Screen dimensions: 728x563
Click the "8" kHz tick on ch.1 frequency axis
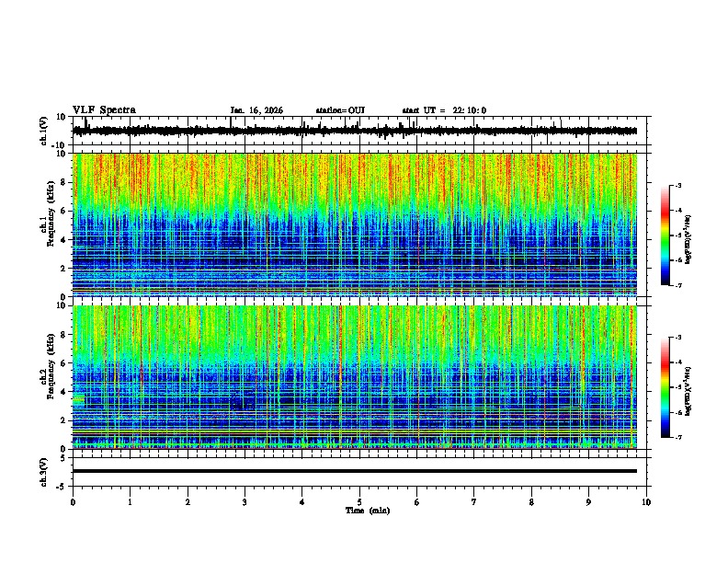pos(63,182)
